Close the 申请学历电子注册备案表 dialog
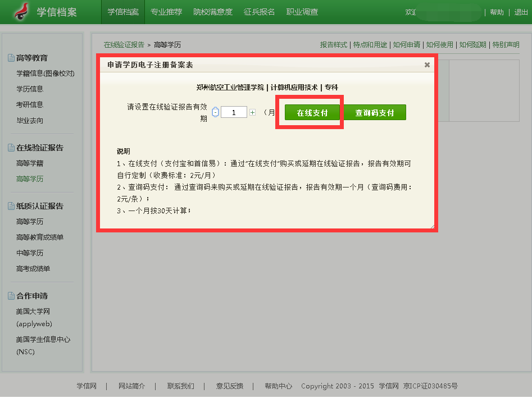The image size is (532, 398). (427, 65)
